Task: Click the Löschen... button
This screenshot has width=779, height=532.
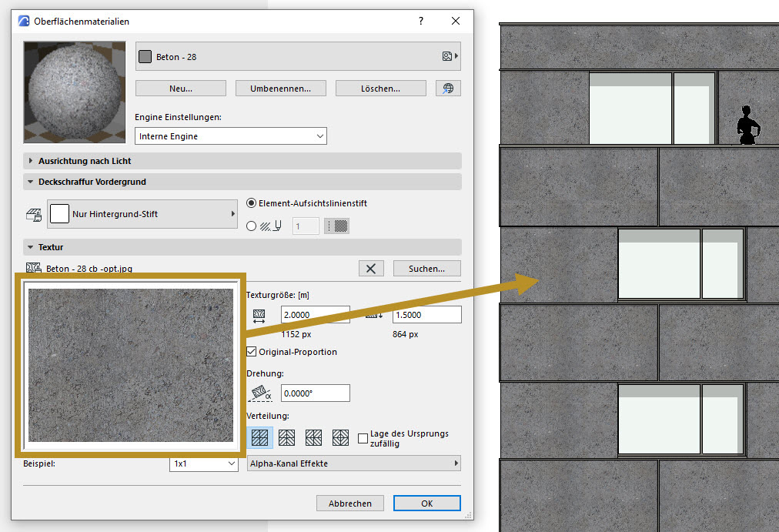Action: coord(380,89)
